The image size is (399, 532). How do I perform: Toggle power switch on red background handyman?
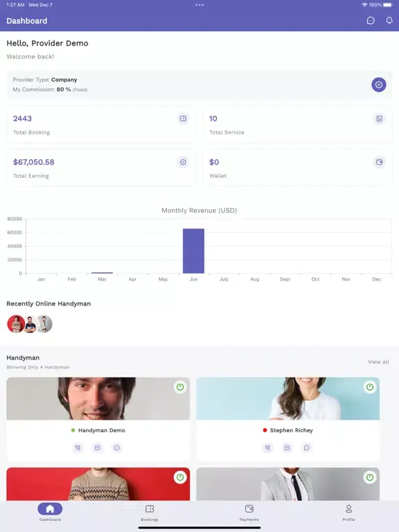[180, 477]
